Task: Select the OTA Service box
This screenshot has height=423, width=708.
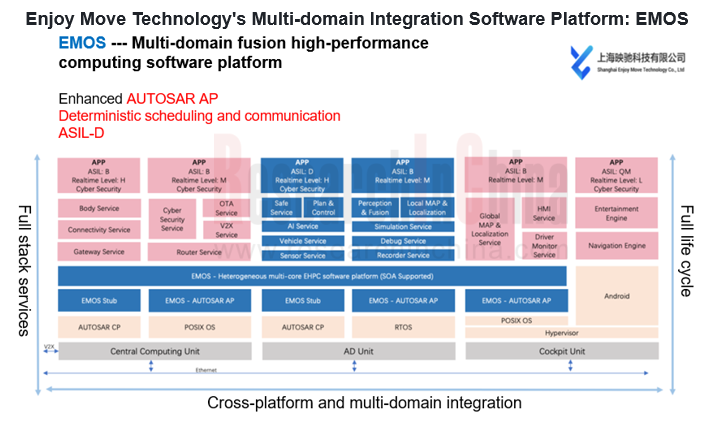Action: click(226, 208)
